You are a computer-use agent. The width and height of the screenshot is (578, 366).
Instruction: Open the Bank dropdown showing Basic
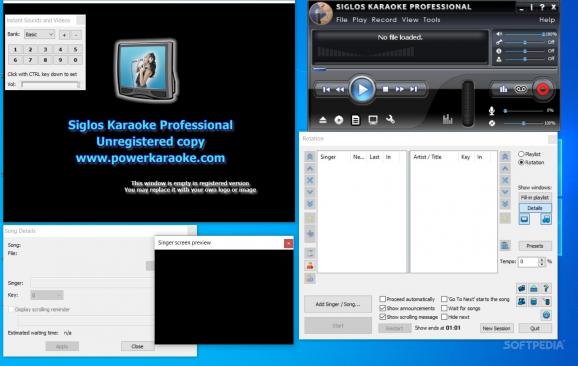40,35
